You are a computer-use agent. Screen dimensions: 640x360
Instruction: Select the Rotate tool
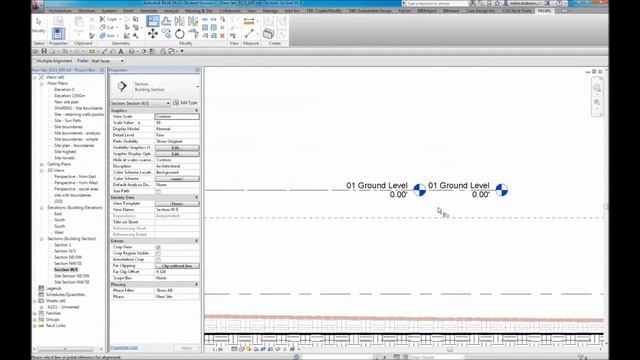(180, 33)
